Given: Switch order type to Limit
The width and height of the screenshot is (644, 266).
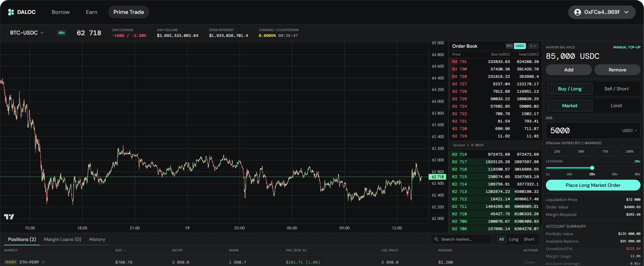Looking at the screenshot, I should [x=616, y=106].
